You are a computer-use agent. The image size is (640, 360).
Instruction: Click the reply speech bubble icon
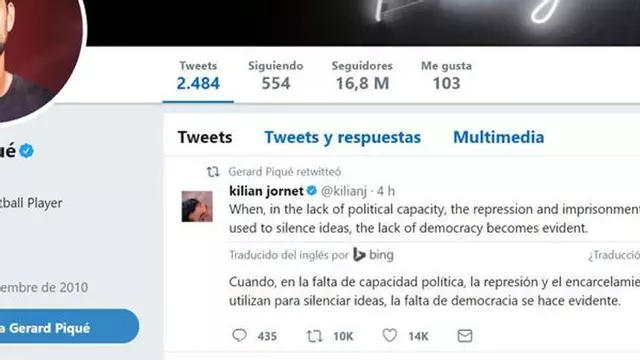coord(240,336)
